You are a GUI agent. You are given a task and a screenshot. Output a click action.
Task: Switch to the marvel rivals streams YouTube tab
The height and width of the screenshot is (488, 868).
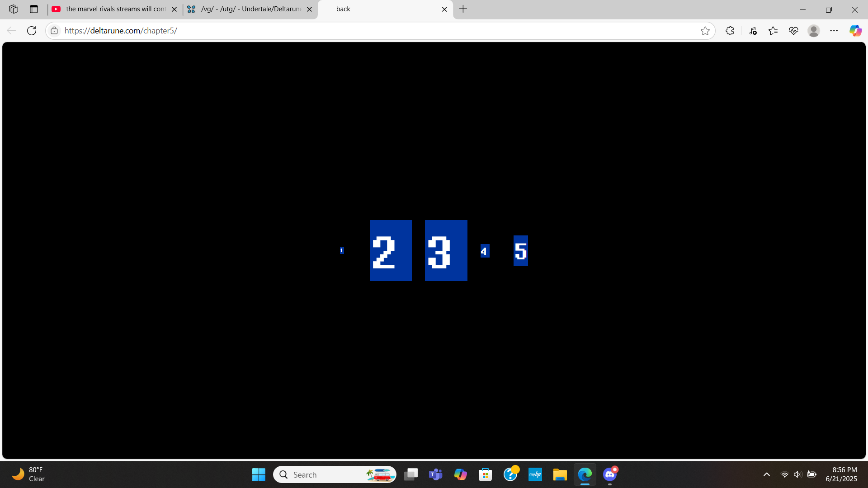[x=115, y=9]
